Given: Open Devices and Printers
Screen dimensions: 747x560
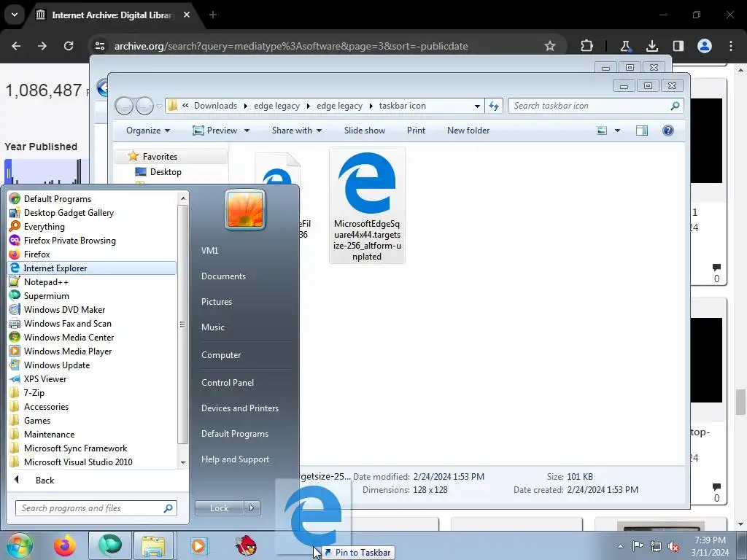Looking at the screenshot, I should (x=239, y=408).
